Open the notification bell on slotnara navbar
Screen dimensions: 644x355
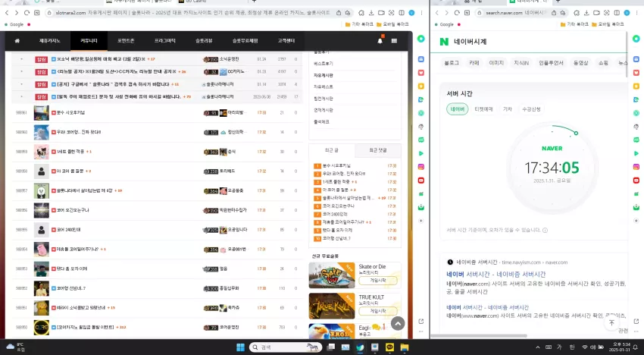point(380,40)
